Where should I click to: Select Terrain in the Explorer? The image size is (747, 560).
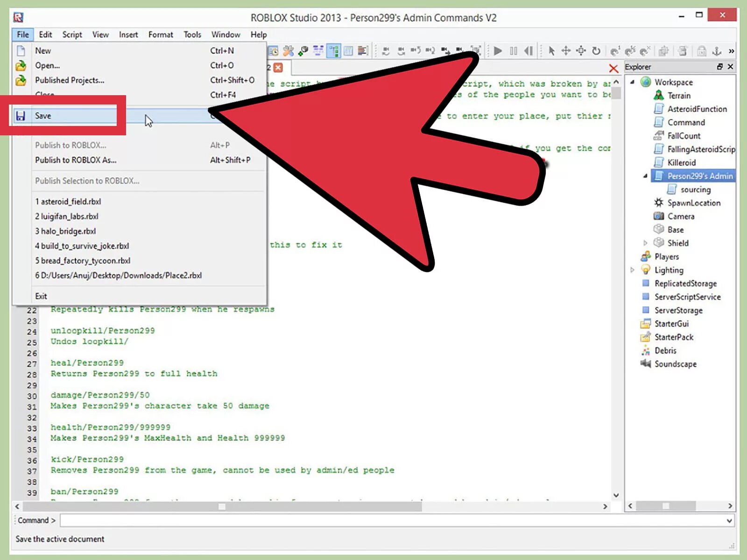coord(679,96)
